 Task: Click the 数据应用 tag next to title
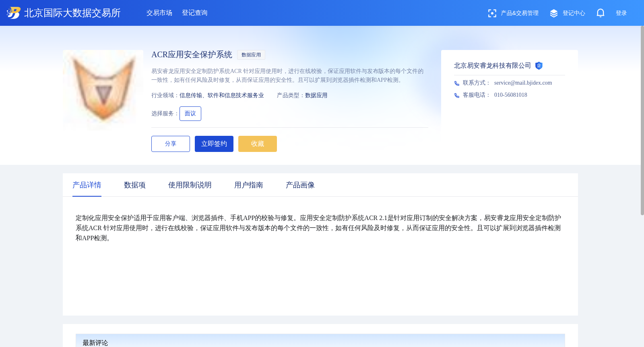pos(251,55)
